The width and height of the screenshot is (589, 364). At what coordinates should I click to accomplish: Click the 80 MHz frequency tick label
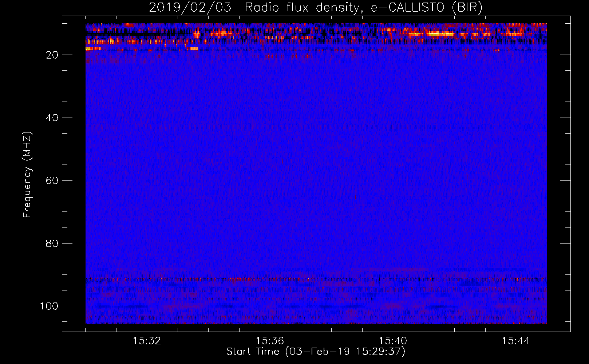[52, 243]
